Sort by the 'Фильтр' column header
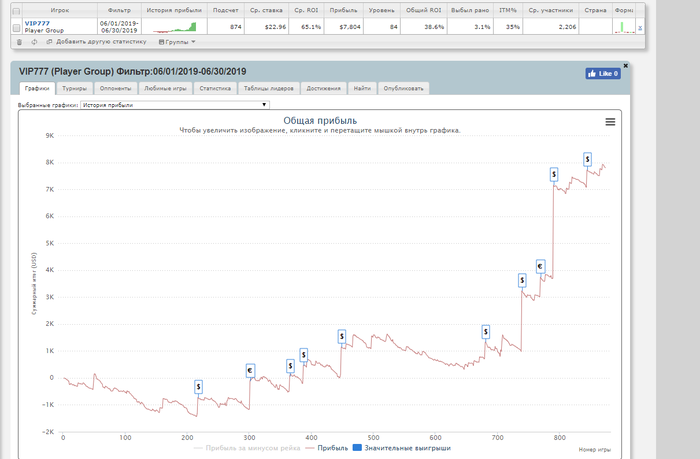 (119, 10)
